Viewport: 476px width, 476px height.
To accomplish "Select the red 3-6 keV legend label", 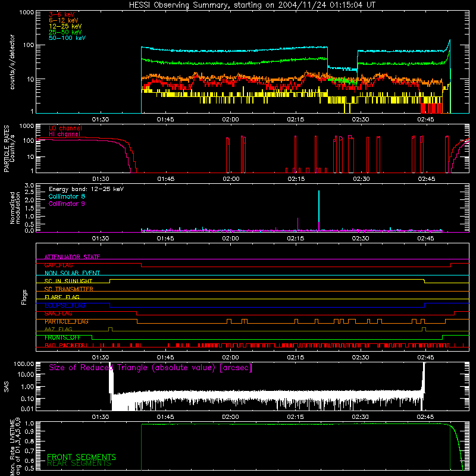I will tap(62, 14).
